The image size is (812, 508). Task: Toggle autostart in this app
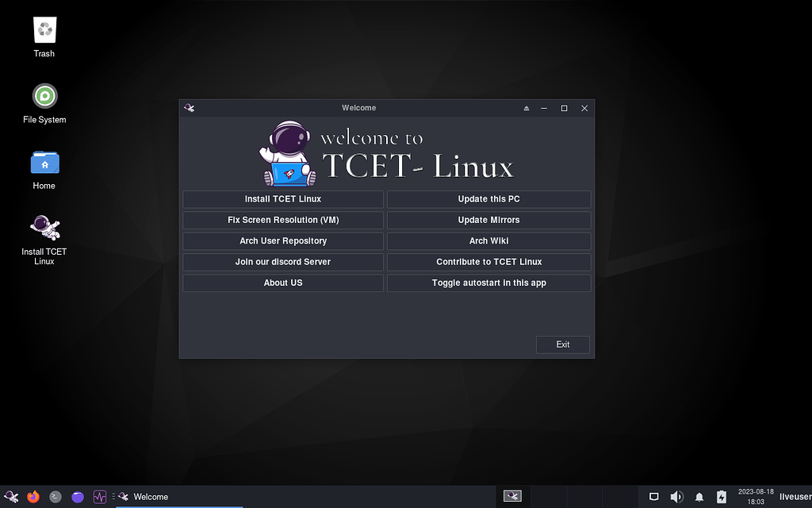pos(488,283)
